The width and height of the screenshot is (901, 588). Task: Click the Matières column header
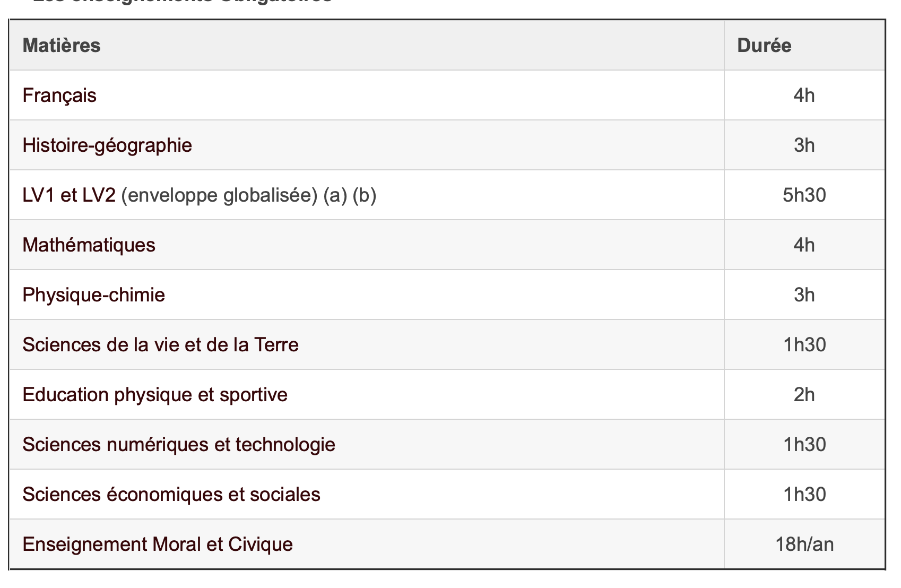click(x=62, y=46)
